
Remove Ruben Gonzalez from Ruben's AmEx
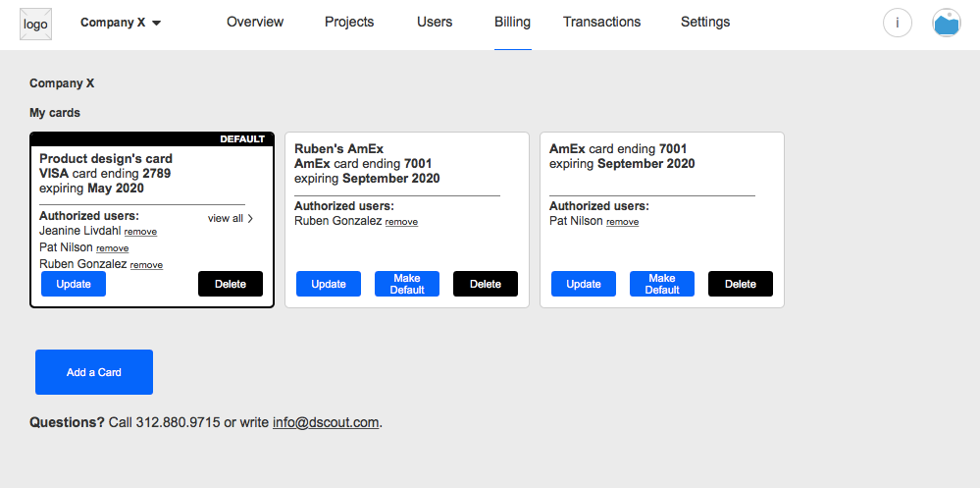click(x=401, y=222)
